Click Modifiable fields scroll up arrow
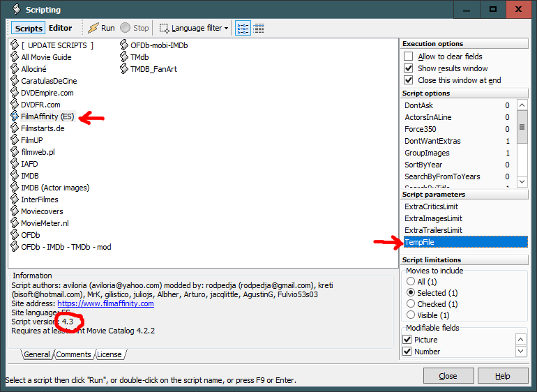The width and height of the screenshot is (537, 392). pyautogui.click(x=520, y=340)
